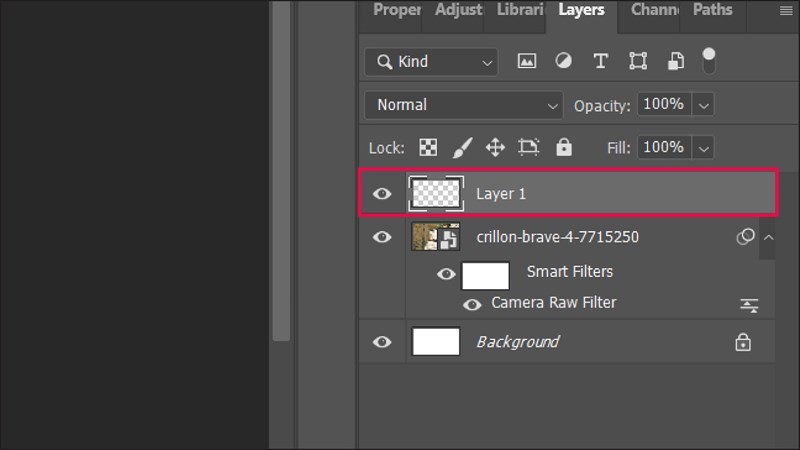Open the Fill slider dropdown arrow
800x450 pixels.
point(704,148)
